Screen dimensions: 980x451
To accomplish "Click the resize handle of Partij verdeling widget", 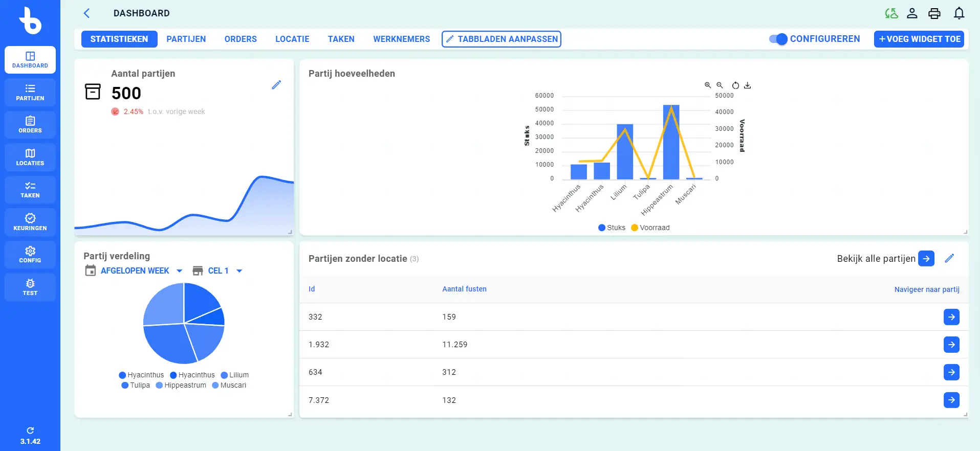I will (290, 414).
